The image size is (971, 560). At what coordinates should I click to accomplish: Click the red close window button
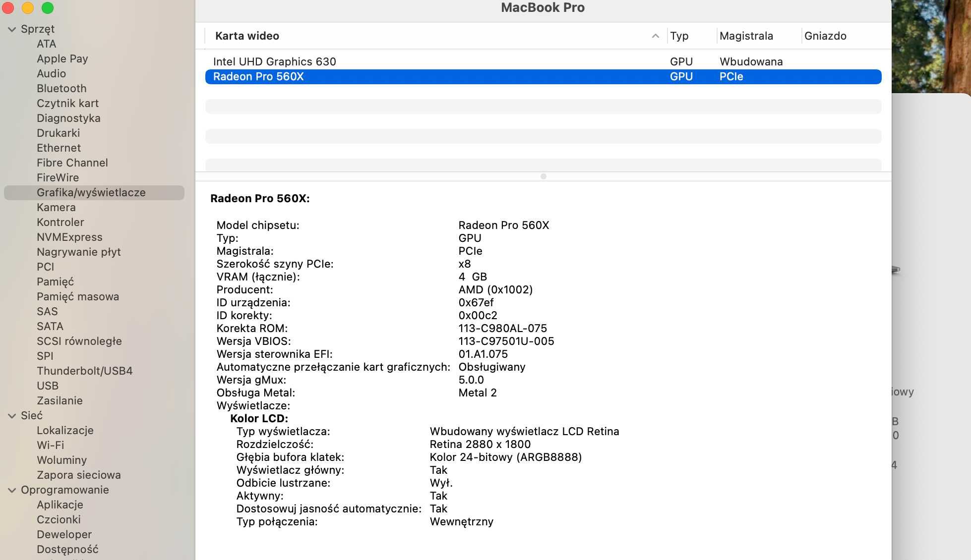[8, 7]
